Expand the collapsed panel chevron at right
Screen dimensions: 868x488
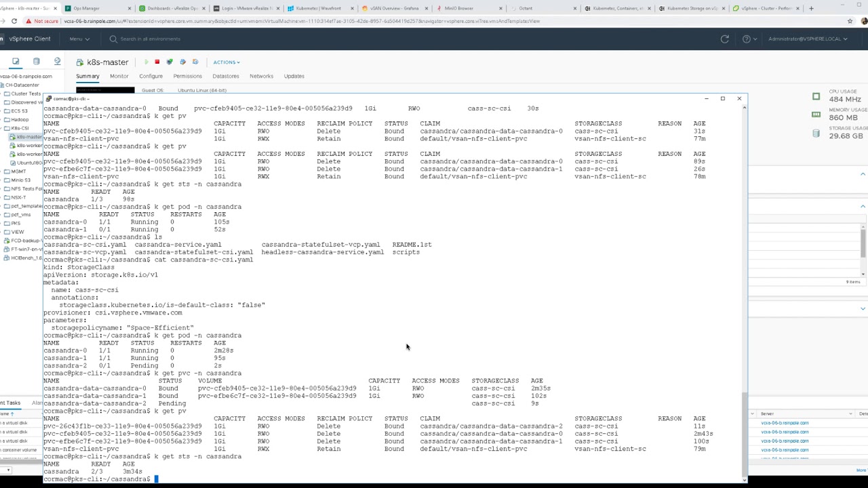click(863, 308)
